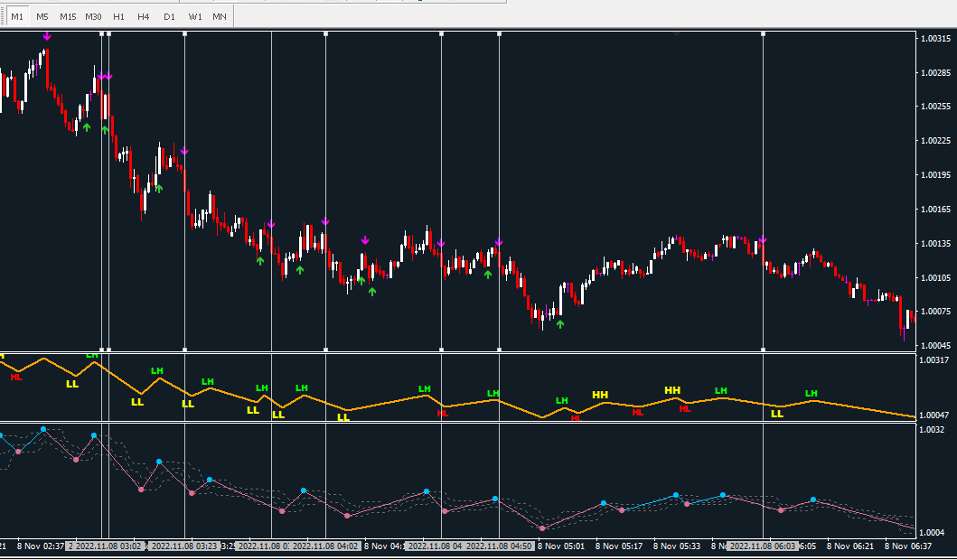Choose the W1 weekly timeframe
This screenshot has height=560, width=957.
195,16
